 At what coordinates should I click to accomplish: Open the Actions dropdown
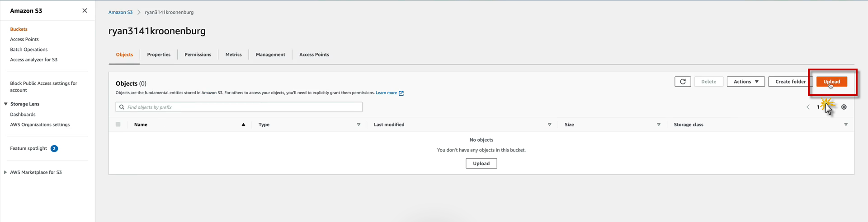click(x=745, y=82)
